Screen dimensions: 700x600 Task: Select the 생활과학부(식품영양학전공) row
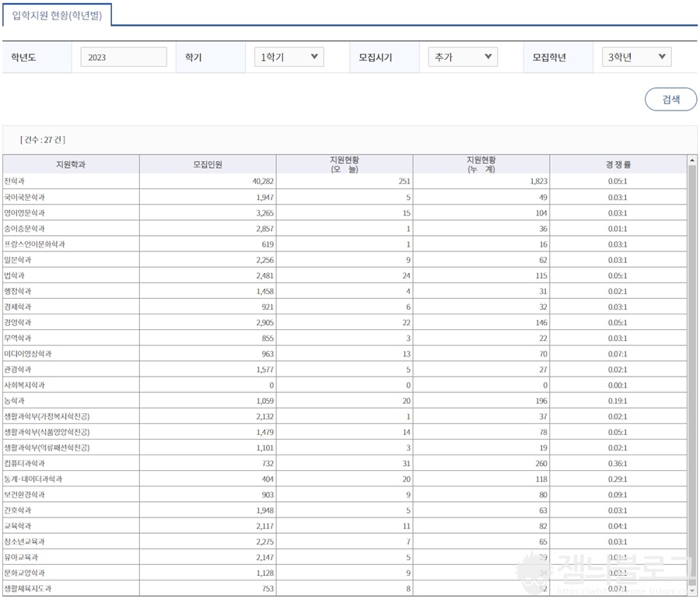pyautogui.click(x=345, y=432)
